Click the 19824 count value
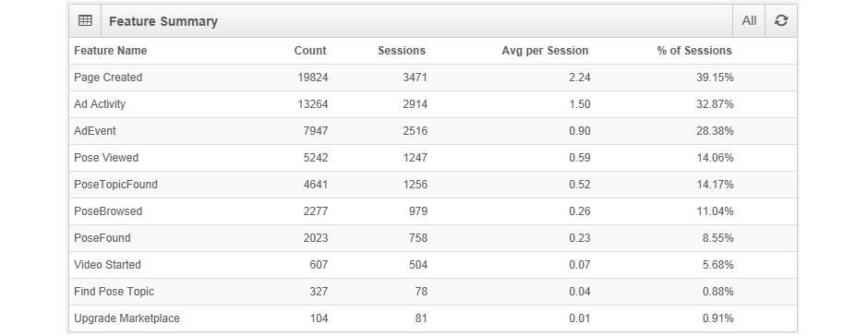 tap(313, 78)
